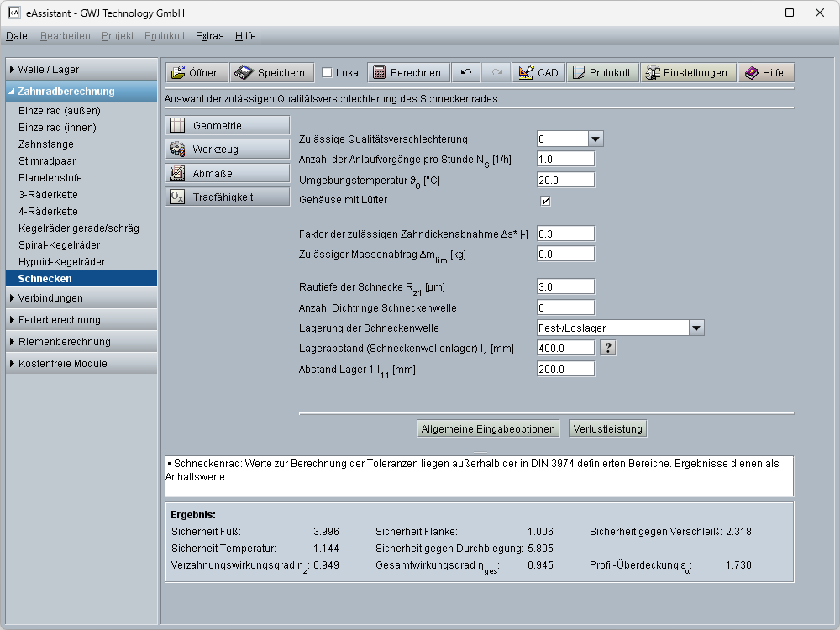
Task: Click the Öffnen folder toolbar button
Action: coord(196,73)
